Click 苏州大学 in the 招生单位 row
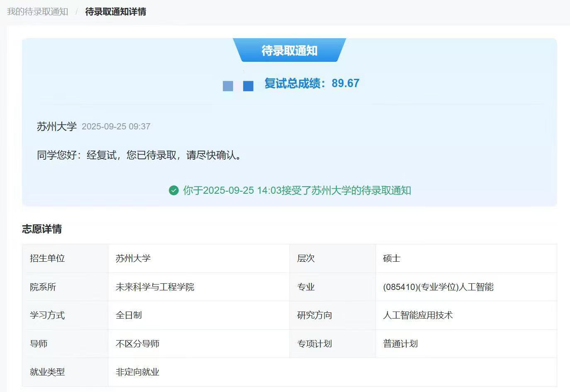The width and height of the screenshot is (570, 392). click(x=133, y=258)
